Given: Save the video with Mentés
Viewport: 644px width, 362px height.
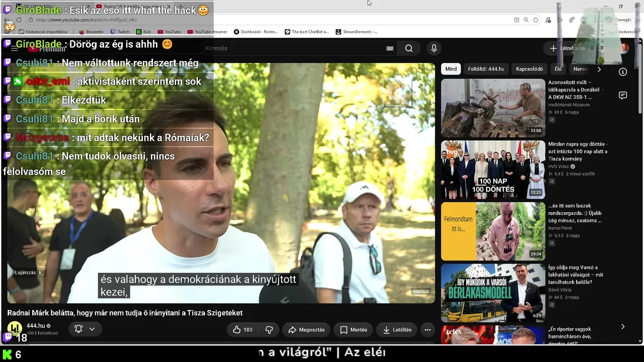Looking at the screenshot, I should point(354,330).
